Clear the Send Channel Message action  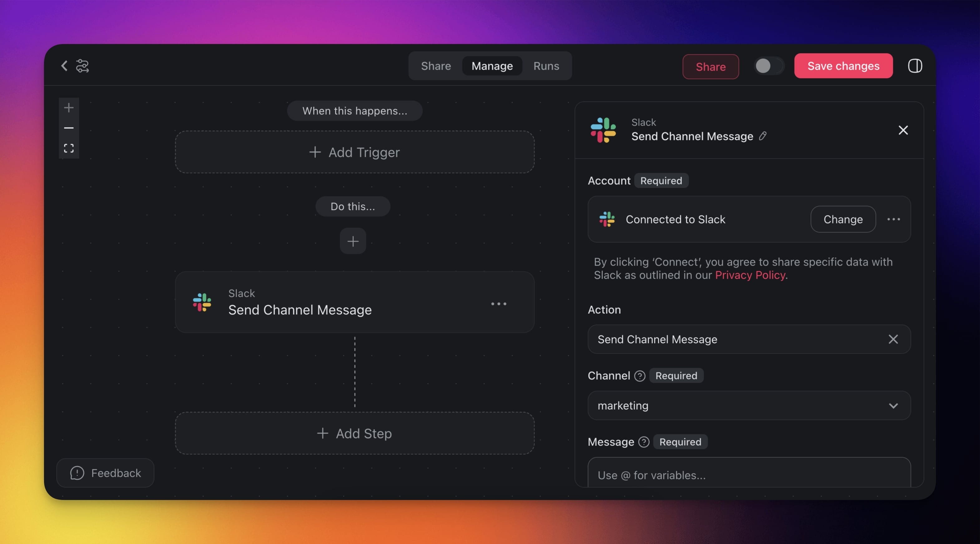tap(893, 339)
